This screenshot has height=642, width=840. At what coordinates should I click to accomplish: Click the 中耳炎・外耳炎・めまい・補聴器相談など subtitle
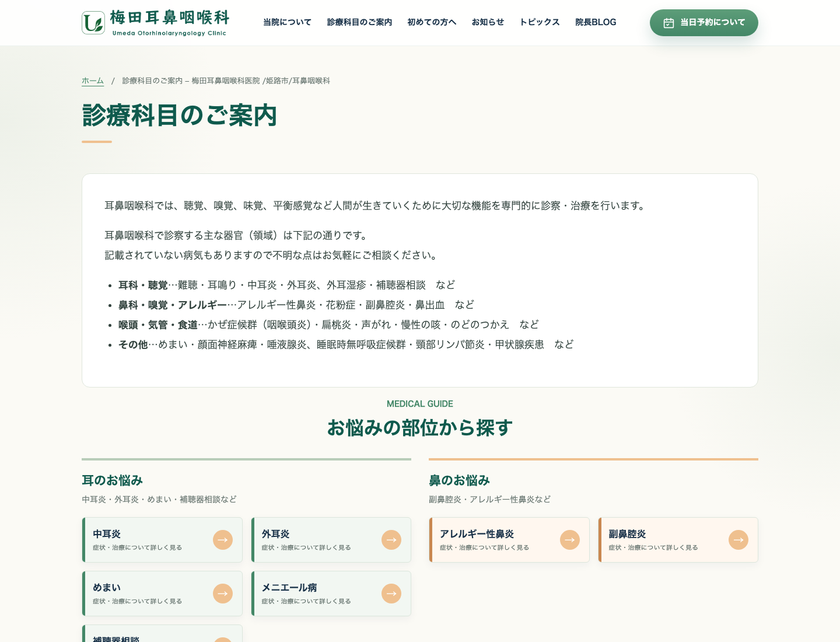(x=159, y=499)
